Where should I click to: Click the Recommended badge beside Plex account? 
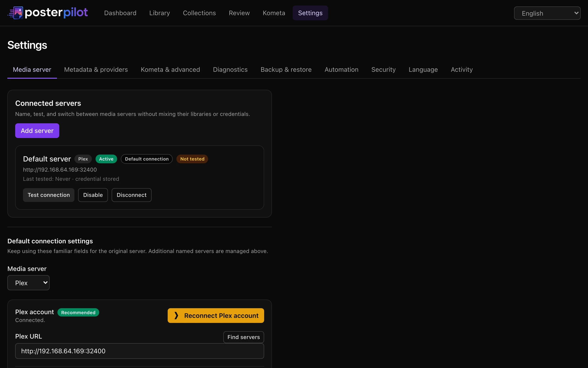[78, 313]
